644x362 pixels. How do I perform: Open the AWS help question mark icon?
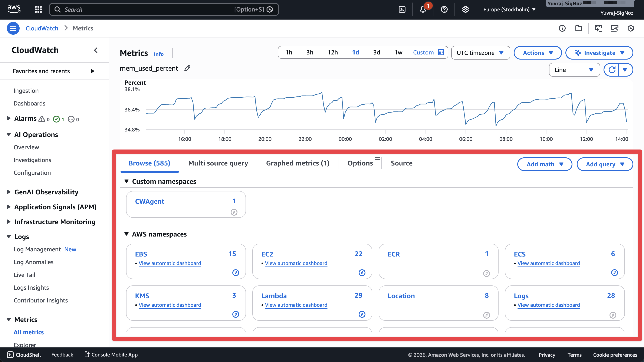point(444,9)
